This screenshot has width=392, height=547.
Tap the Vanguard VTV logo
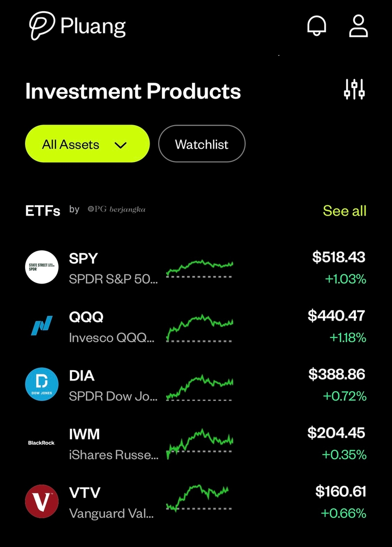pyautogui.click(x=42, y=501)
